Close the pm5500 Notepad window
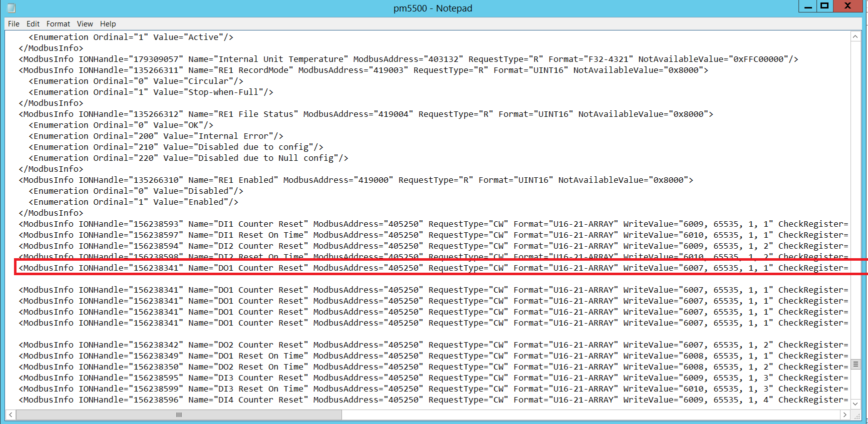Image resolution: width=868 pixels, height=424 pixels. (x=847, y=6)
